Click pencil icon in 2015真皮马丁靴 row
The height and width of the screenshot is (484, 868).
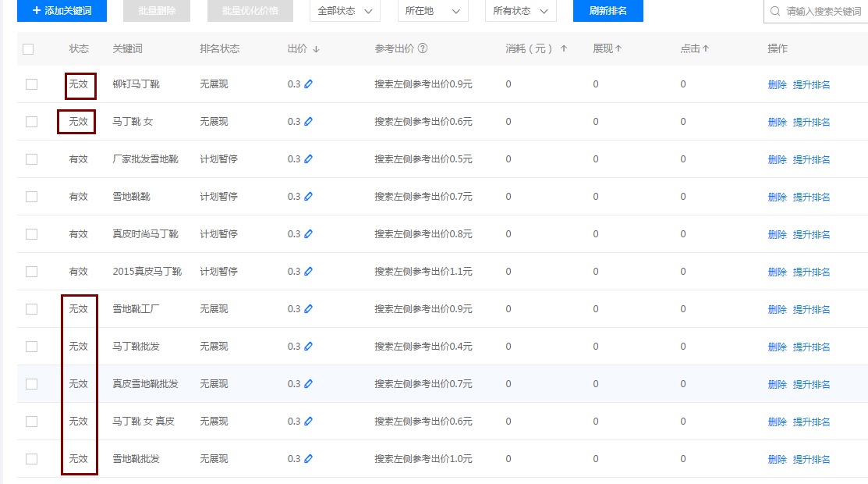[x=308, y=272]
